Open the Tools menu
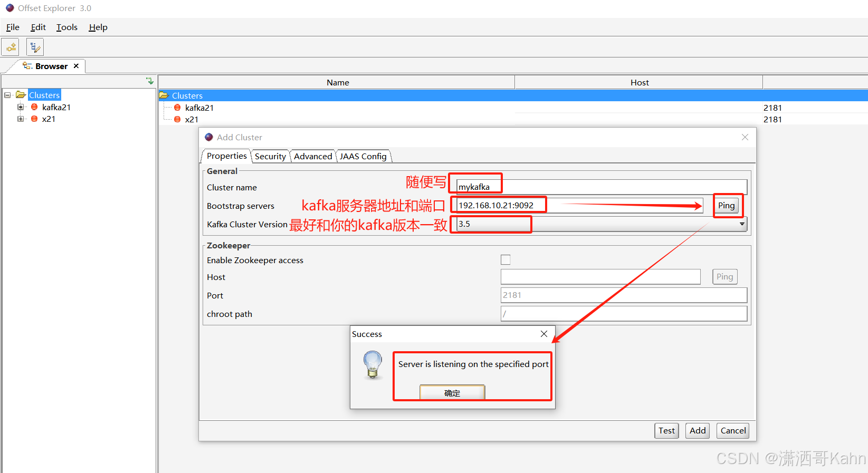The width and height of the screenshot is (868, 473). 67,27
